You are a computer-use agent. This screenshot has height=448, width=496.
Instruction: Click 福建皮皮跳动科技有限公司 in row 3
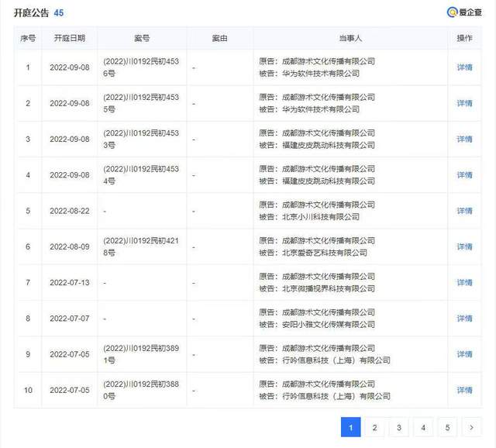(x=331, y=145)
